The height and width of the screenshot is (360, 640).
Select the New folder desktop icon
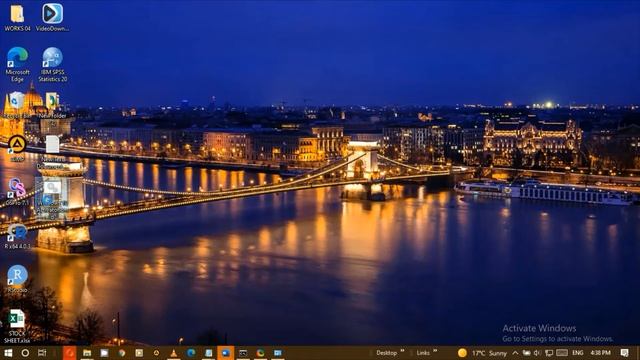tap(53, 107)
